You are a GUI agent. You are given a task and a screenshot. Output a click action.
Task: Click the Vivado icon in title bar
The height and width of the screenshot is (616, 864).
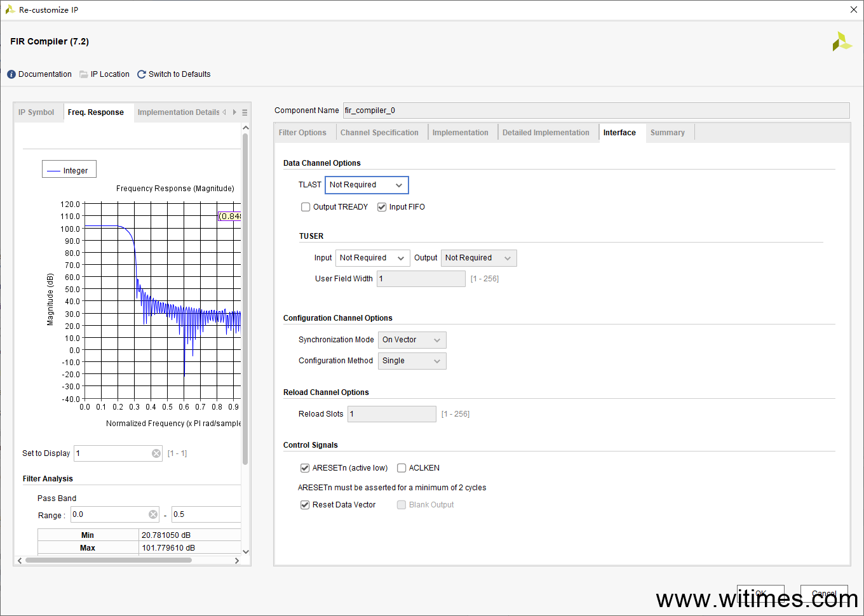pos(10,10)
